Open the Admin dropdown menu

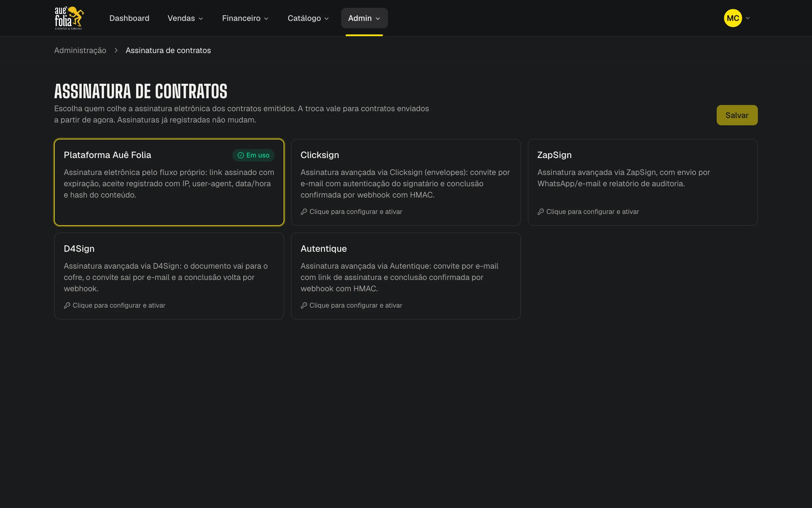364,18
